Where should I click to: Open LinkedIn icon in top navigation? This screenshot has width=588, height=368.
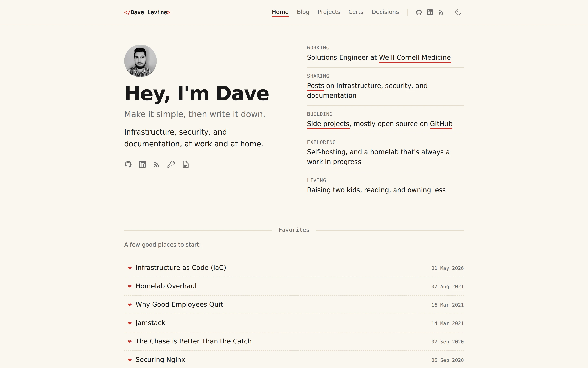(x=430, y=12)
